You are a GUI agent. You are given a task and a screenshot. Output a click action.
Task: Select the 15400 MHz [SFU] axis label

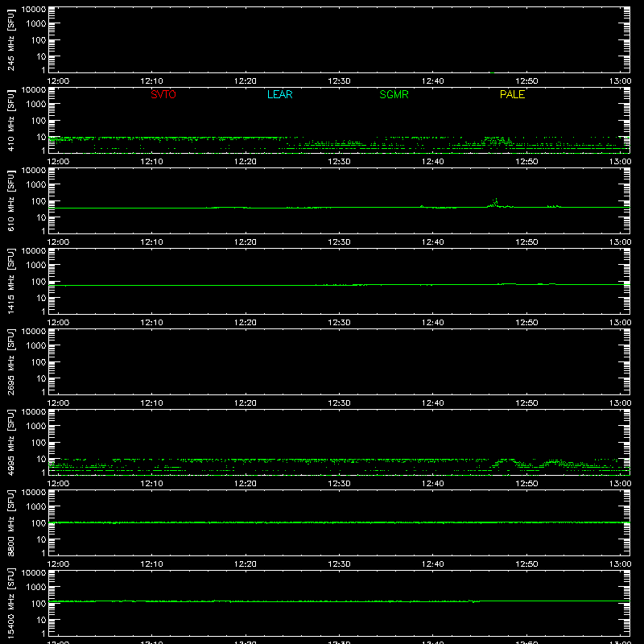pos(10,603)
